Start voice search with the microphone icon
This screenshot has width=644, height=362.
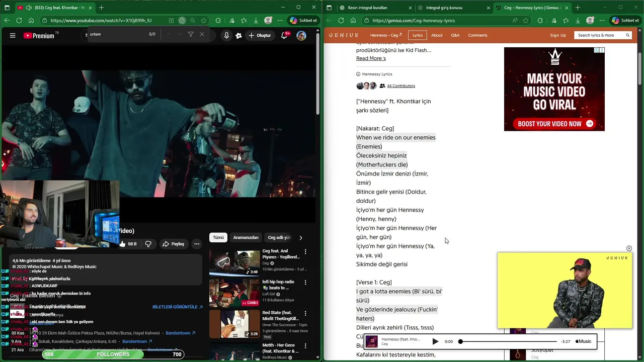pyautogui.click(x=226, y=36)
